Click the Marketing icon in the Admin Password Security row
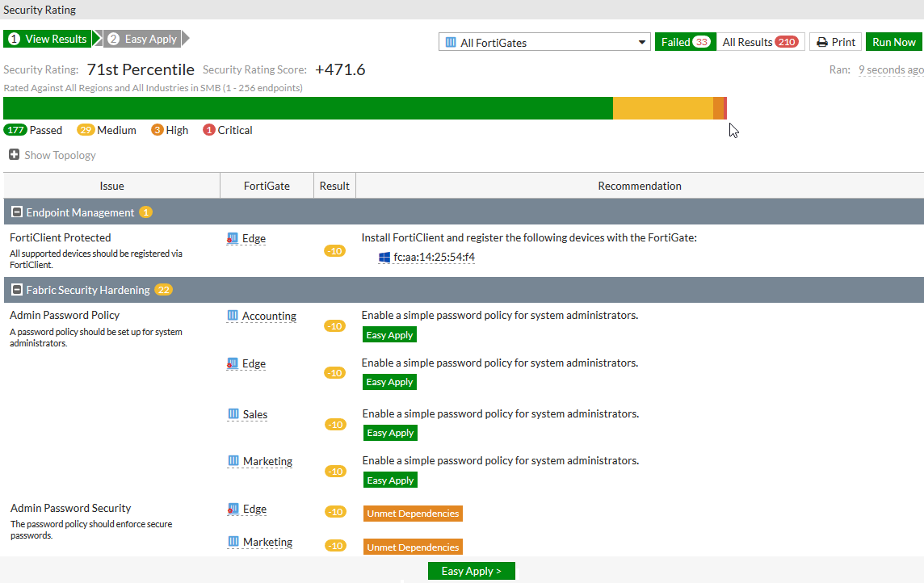This screenshot has width=924, height=583. [233, 541]
